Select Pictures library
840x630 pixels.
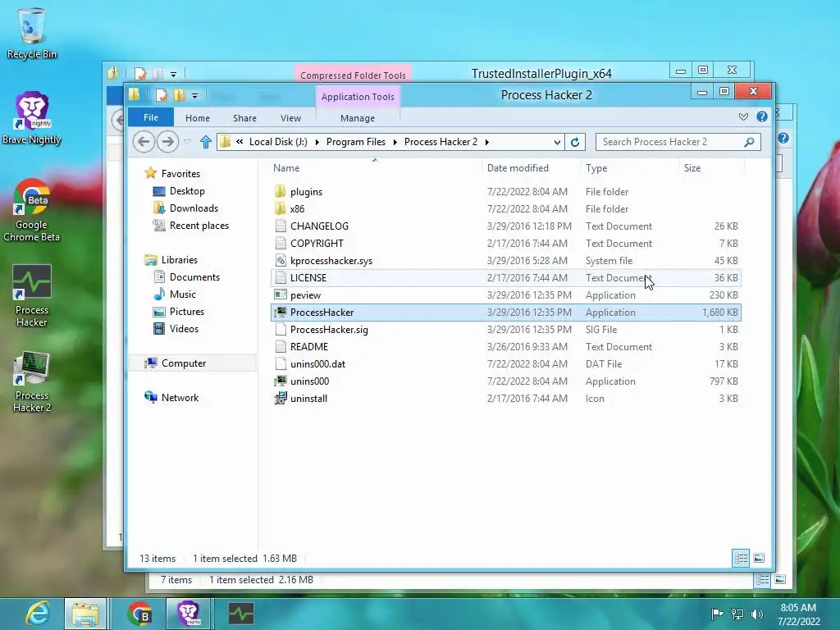[186, 311]
